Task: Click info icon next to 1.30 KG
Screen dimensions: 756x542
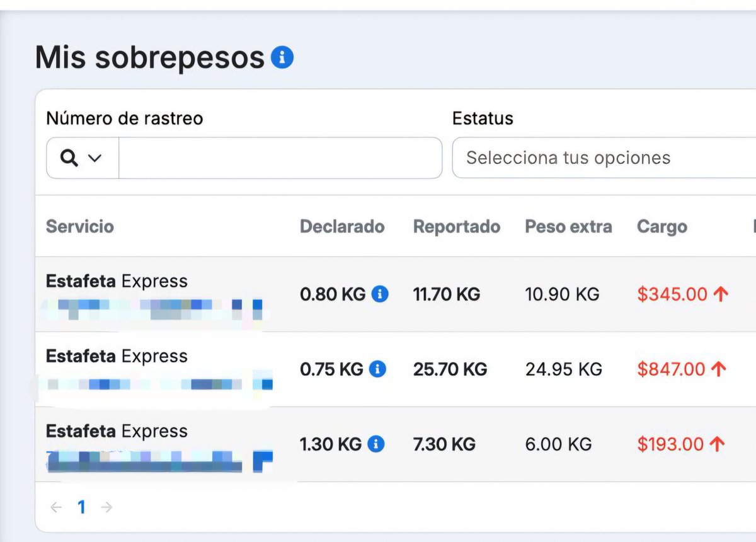Action: [375, 444]
